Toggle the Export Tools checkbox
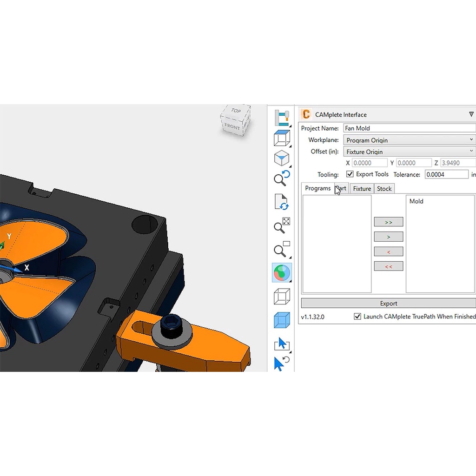The height and width of the screenshot is (476, 476). (x=350, y=174)
